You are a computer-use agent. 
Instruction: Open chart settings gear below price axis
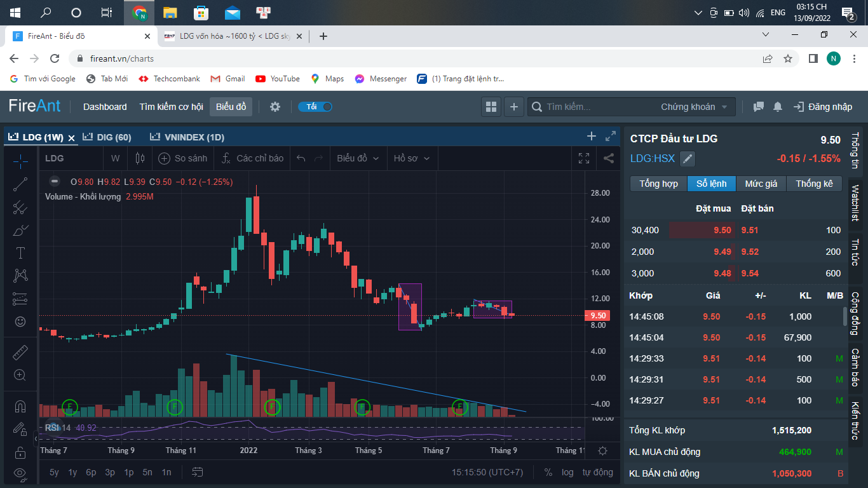602,451
